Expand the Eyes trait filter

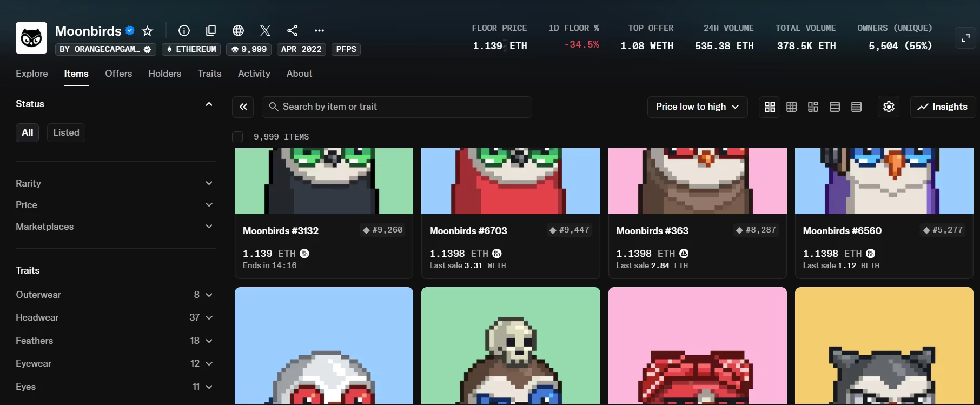pyautogui.click(x=114, y=387)
